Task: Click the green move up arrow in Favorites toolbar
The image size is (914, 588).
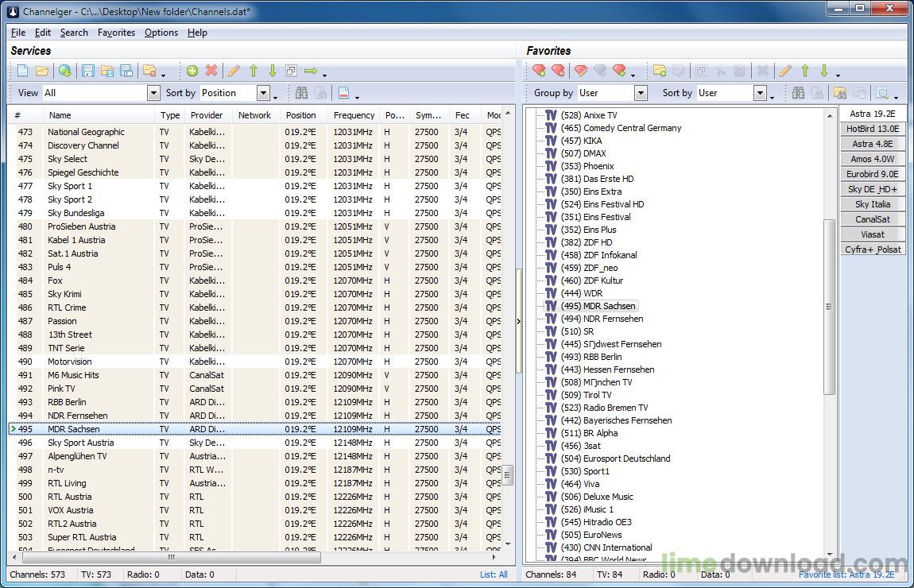Action: click(x=804, y=71)
